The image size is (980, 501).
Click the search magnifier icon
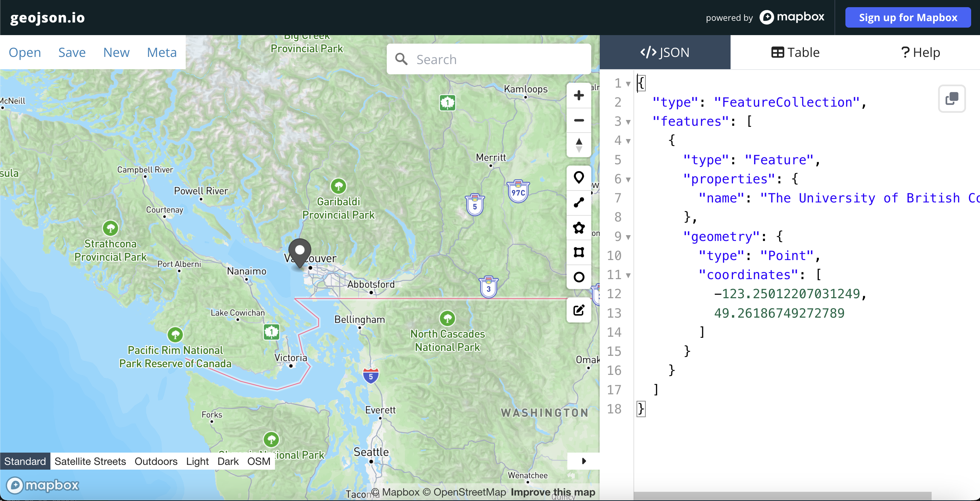pos(401,59)
